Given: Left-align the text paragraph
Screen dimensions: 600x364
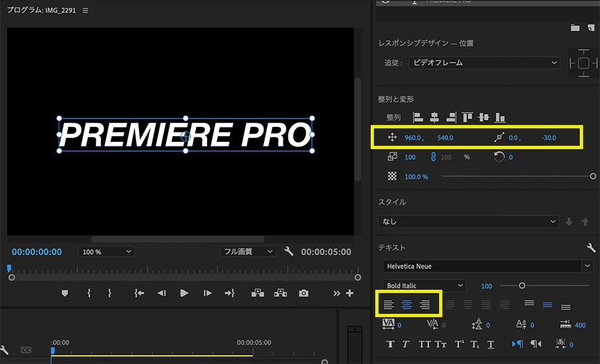Looking at the screenshot, I should (388, 305).
